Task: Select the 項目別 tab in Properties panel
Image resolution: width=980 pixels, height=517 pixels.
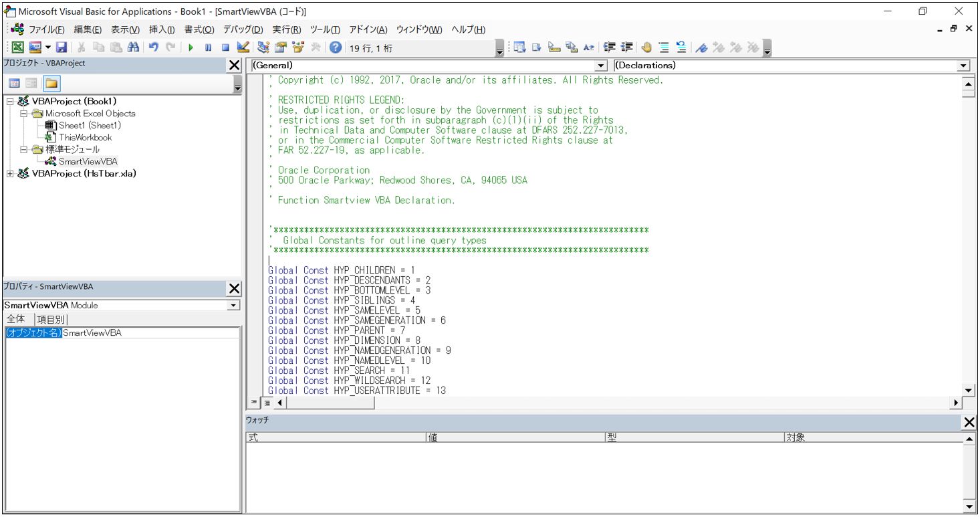Action: [x=50, y=319]
